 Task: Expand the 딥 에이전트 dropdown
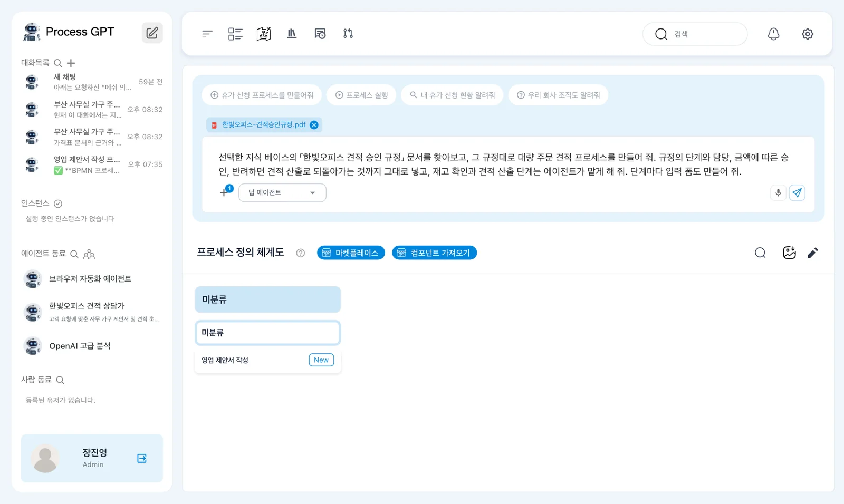tap(282, 193)
